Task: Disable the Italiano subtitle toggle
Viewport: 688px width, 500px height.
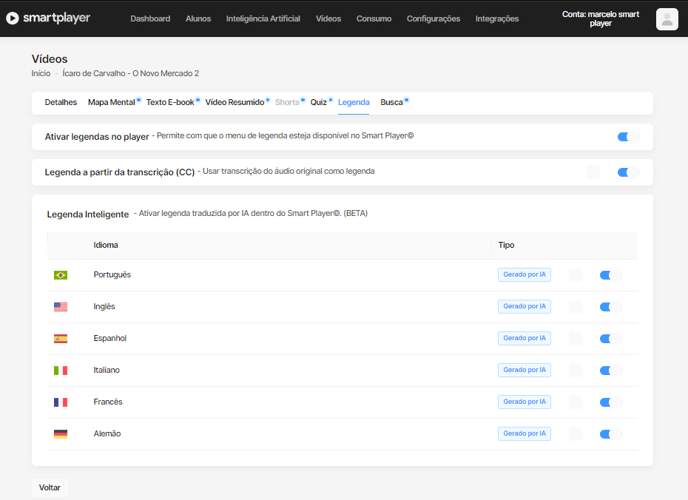Action: 611,370
